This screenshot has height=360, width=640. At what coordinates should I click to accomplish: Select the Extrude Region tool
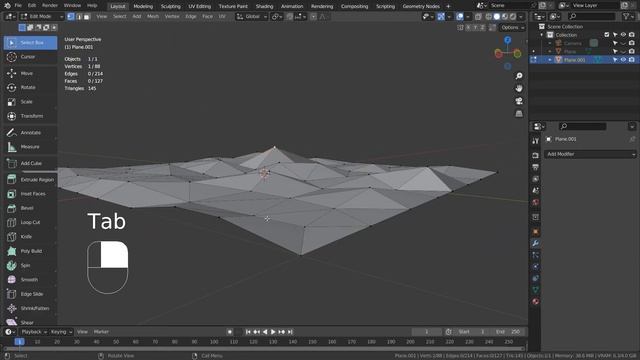pyautogui.click(x=30, y=180)
